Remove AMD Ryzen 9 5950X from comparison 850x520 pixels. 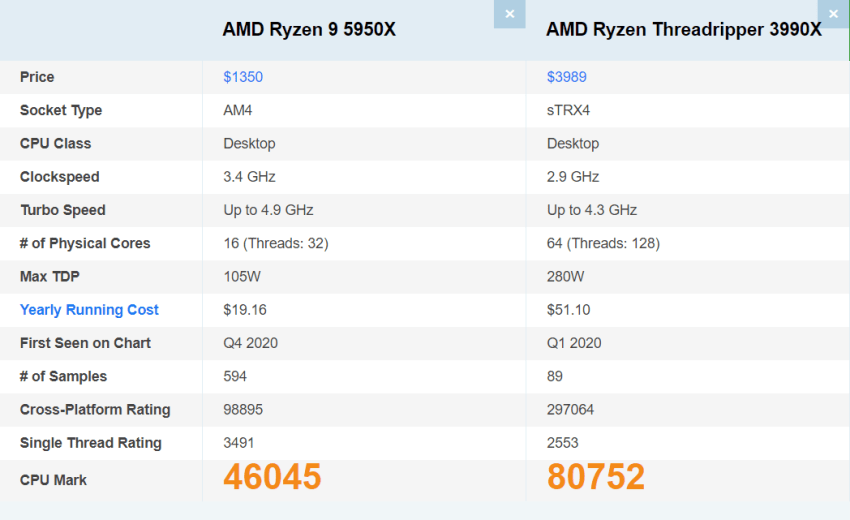coord(510,14)
